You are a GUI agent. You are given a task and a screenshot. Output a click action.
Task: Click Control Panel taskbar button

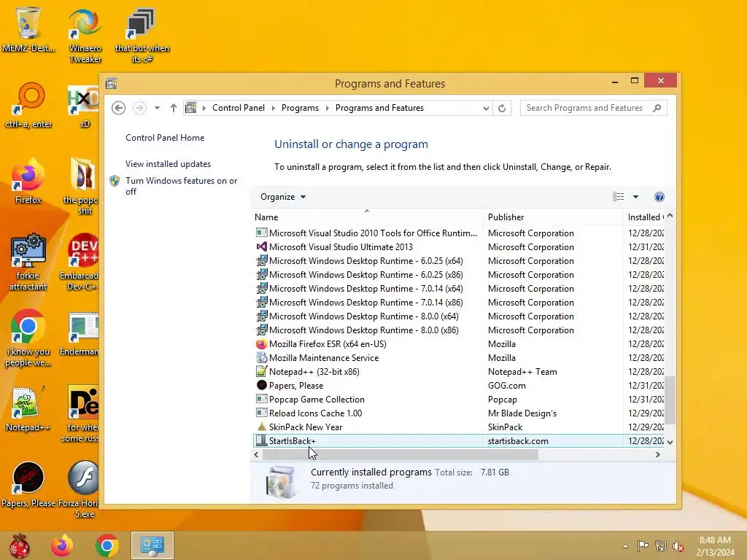152,545
